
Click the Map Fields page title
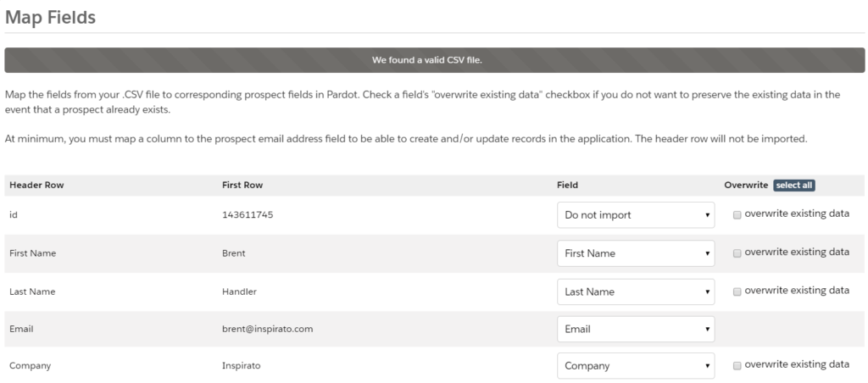tap(50, 17)
